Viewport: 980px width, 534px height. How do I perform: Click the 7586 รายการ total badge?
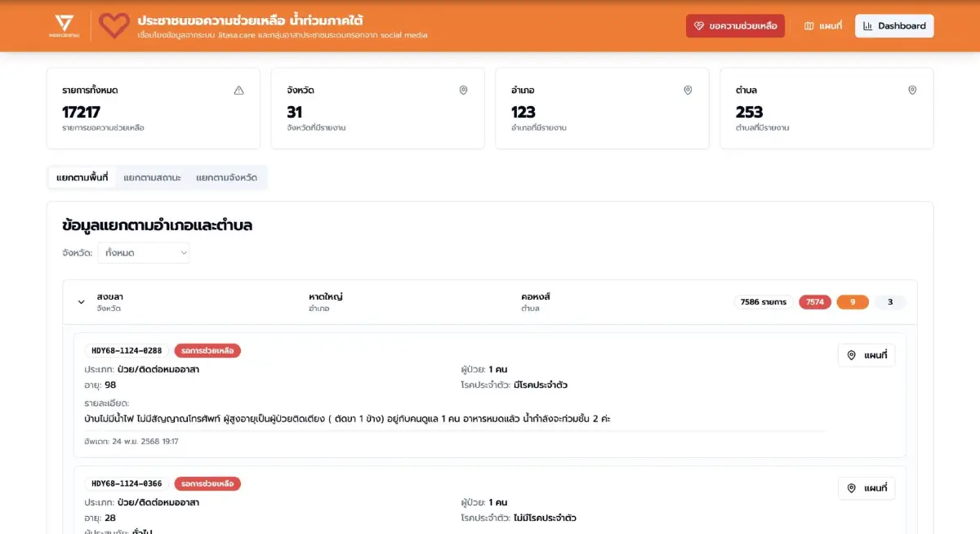(x=763, y=302)
